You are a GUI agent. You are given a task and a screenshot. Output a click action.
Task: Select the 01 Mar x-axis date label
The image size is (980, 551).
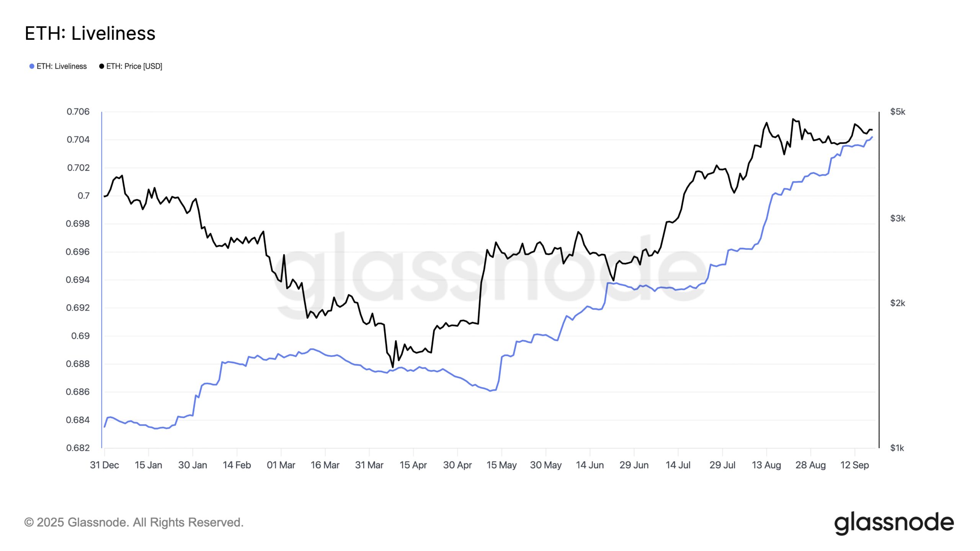[x=281, y=465]
